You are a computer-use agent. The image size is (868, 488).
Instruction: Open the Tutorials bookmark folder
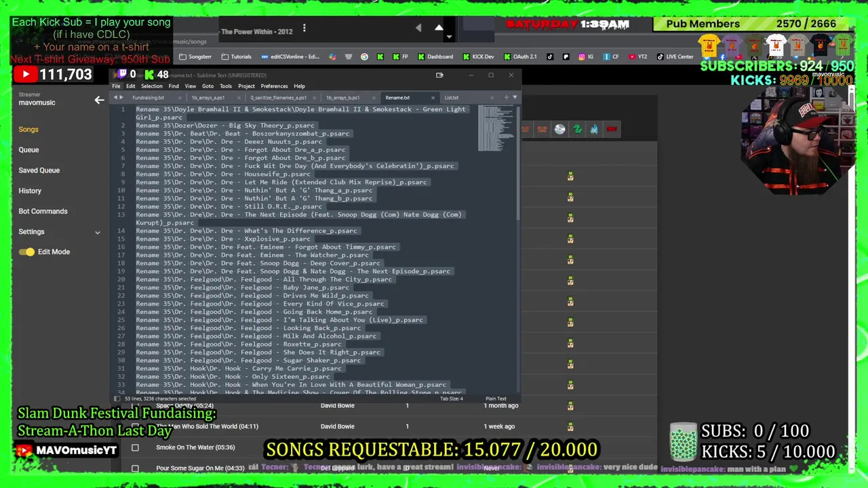coord(236,57)
